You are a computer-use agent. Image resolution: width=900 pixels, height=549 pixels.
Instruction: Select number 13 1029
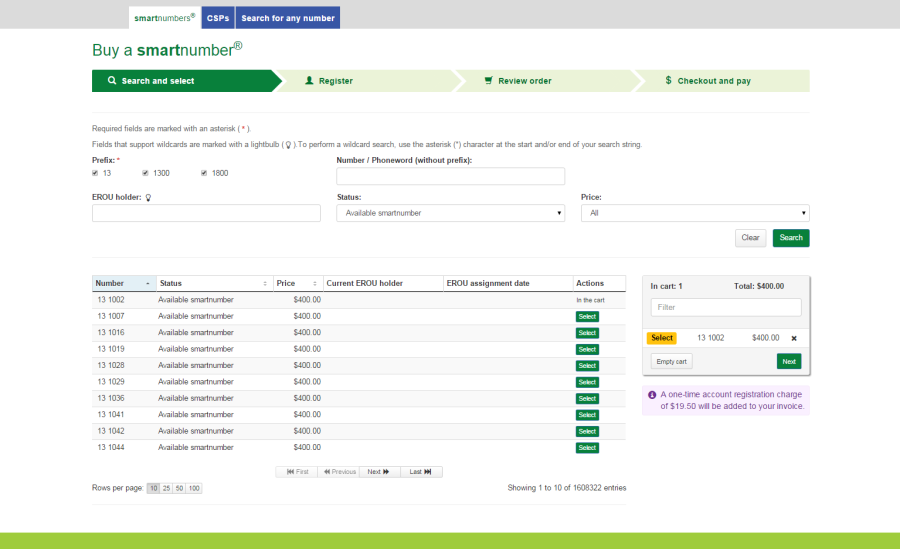click(x=587, y=382)
